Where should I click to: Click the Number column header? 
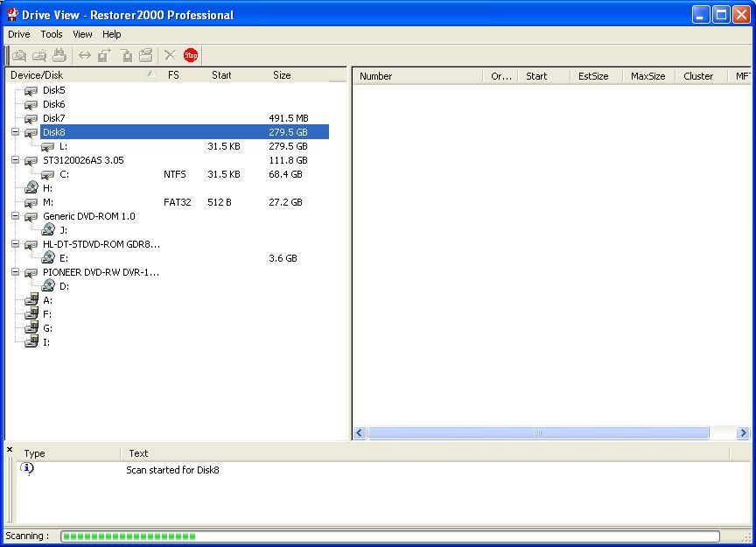pyautogui.click(x=417, y=76)
